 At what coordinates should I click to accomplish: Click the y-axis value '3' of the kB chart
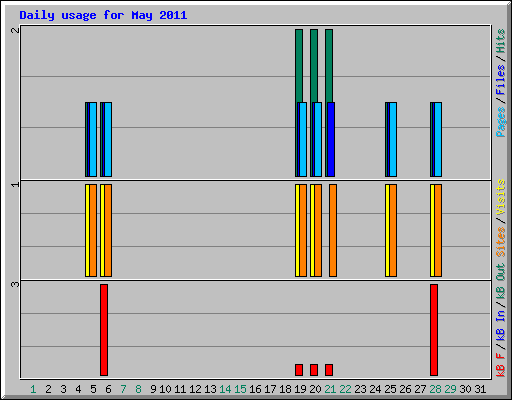[15, 284]
